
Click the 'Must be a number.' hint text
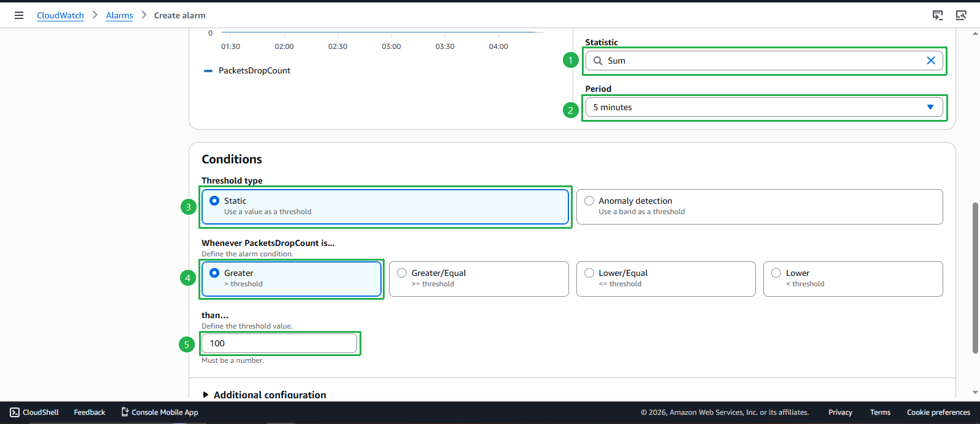(x=233, y=360)
